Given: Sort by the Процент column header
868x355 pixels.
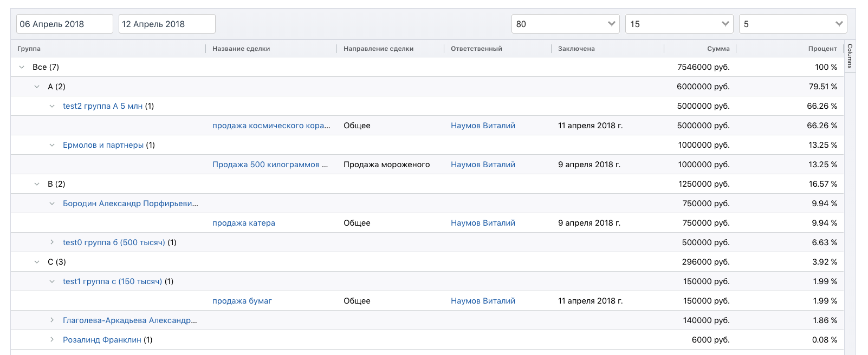Looking at the screenshot, I should click(x=822, y=49).
